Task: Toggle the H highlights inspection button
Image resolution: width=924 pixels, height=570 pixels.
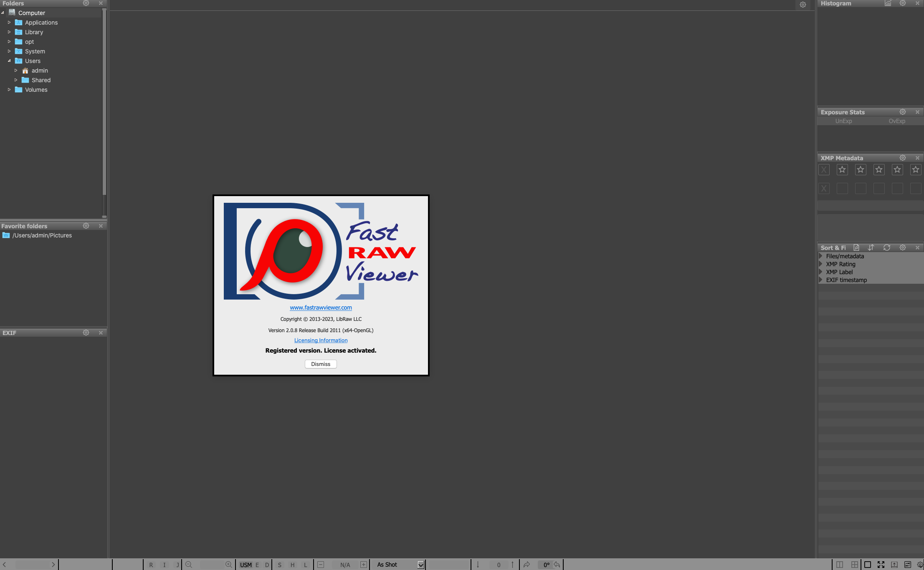Action: click(292, 565)
